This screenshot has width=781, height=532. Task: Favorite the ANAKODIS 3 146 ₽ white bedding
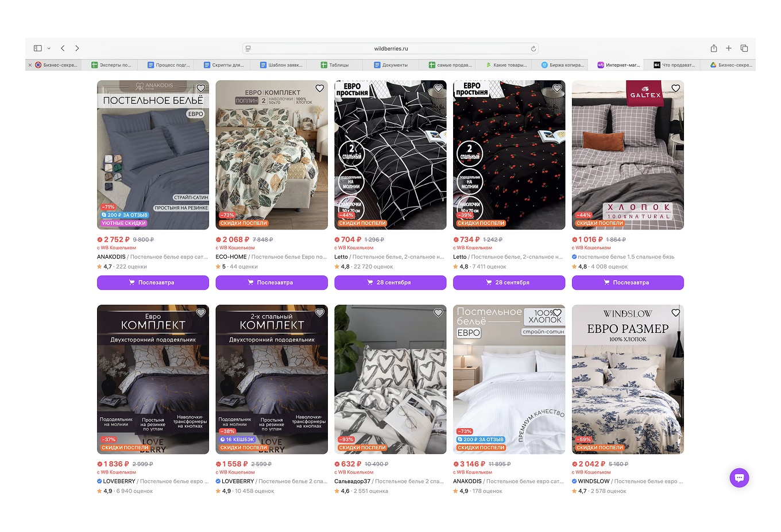click(x=557, y=313)
